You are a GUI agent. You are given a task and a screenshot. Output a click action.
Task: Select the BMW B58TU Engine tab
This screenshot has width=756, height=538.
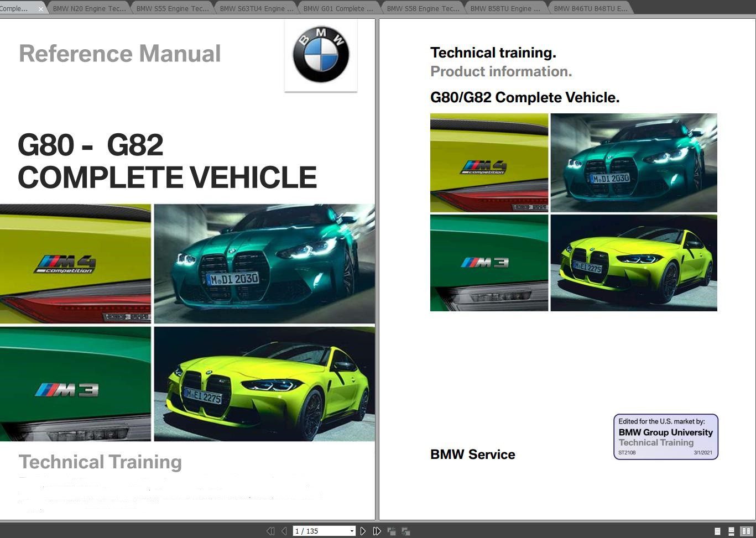pos(507,8)
